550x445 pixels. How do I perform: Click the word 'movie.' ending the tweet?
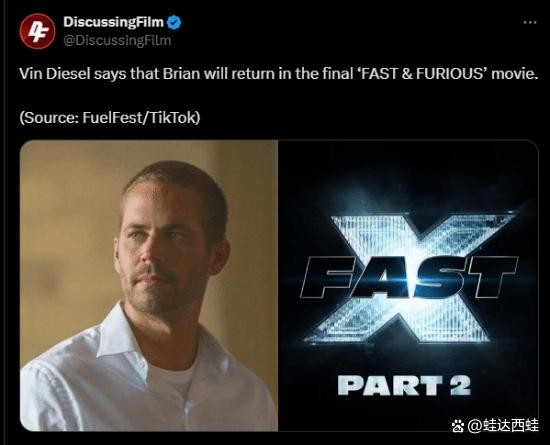[515, 74]
